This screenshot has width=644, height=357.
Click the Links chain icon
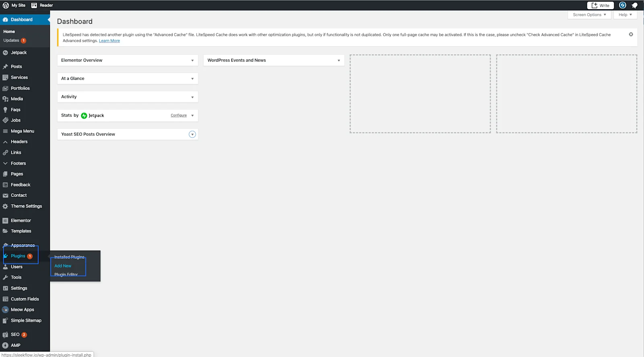pyautogui.click(x=5, y=153)
